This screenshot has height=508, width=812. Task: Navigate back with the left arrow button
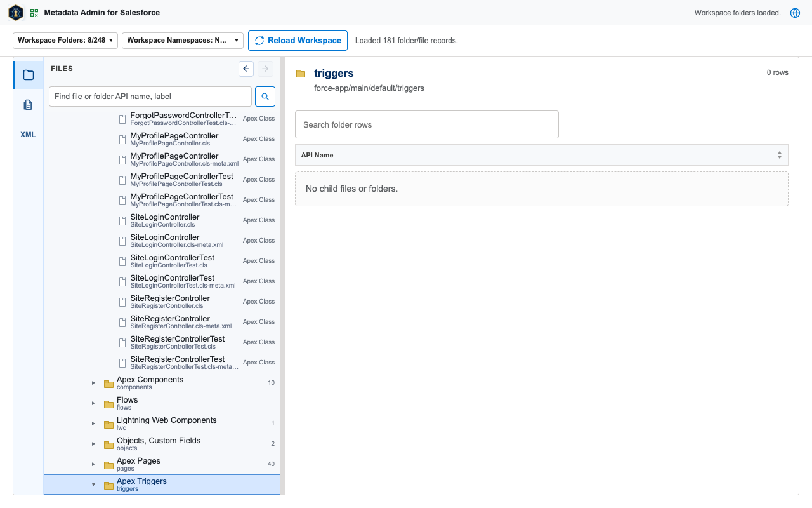[x=246, y=69]
